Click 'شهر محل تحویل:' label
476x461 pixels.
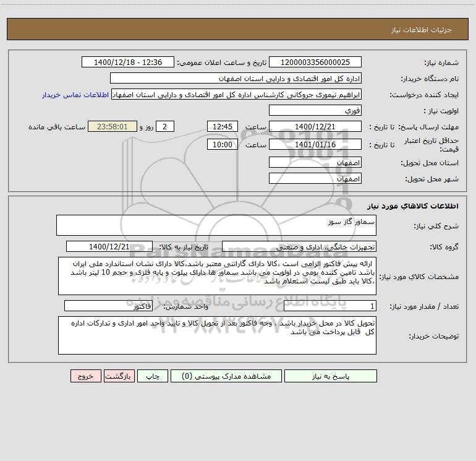431,179
